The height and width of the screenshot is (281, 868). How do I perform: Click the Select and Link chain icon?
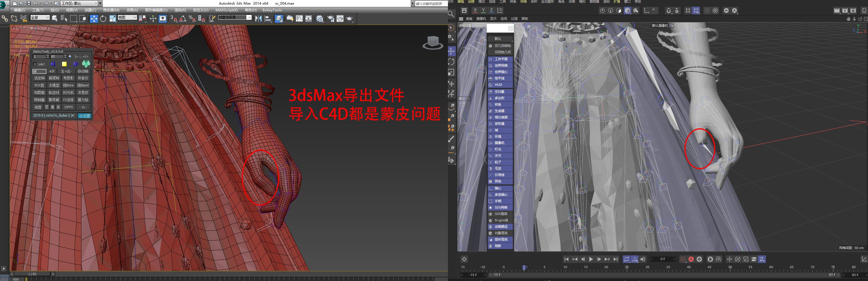(5, 19)
